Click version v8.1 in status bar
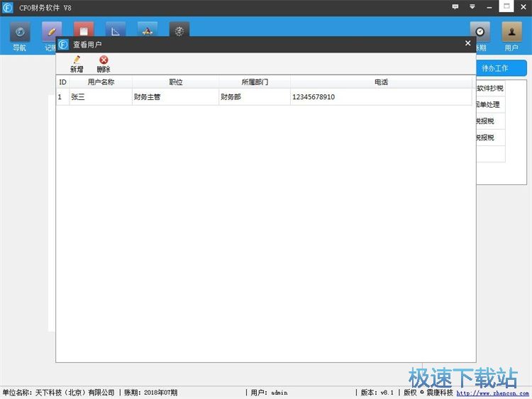 tap(377, 393)
